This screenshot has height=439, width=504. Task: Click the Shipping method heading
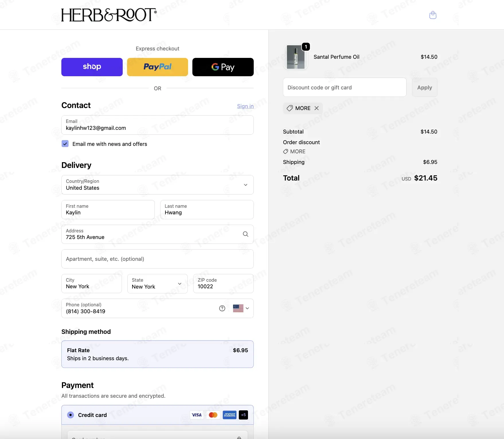point(86,332)
